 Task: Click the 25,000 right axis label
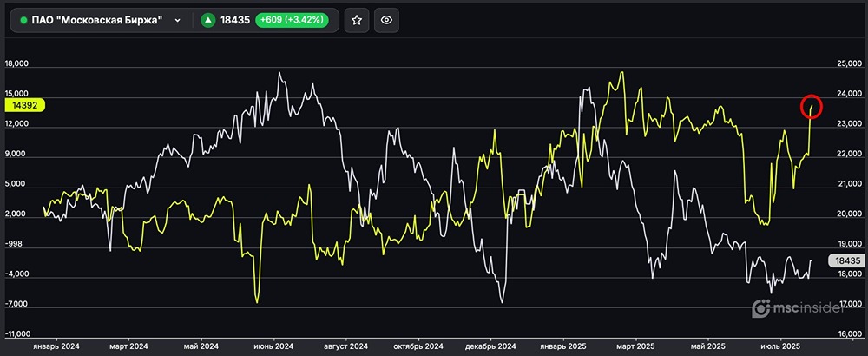pyautogui.click(x=850, y=65)
